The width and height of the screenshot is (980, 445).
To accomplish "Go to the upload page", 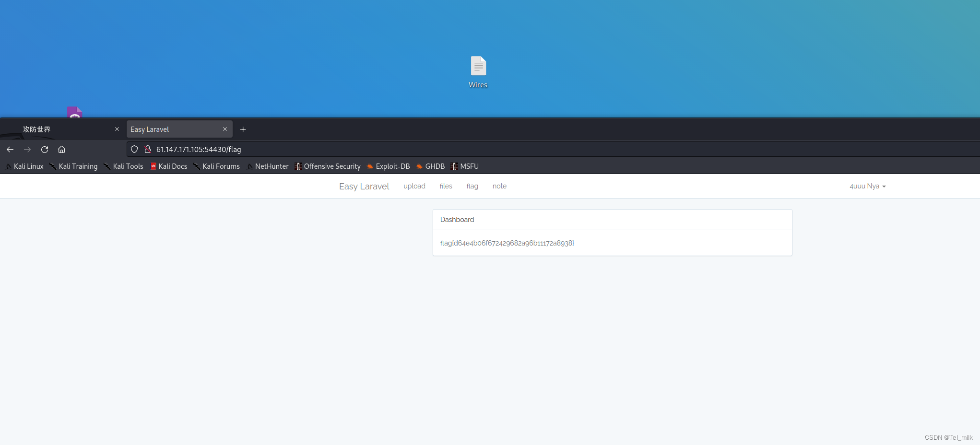I will pos(414,186).
